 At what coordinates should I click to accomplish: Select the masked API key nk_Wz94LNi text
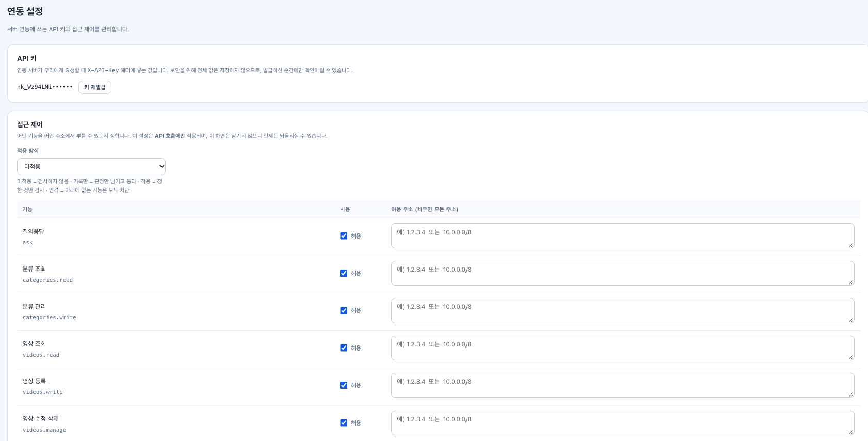(x=45, y=87)
